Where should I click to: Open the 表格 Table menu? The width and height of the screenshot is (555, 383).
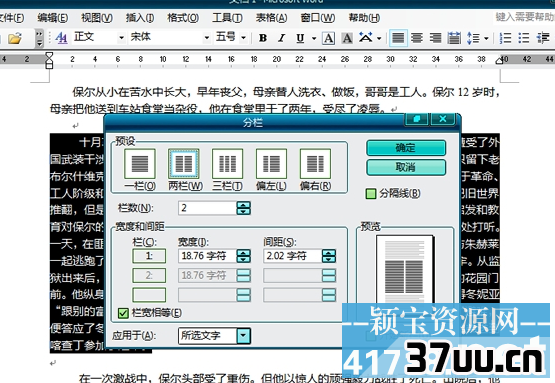(x=271, y=18)
